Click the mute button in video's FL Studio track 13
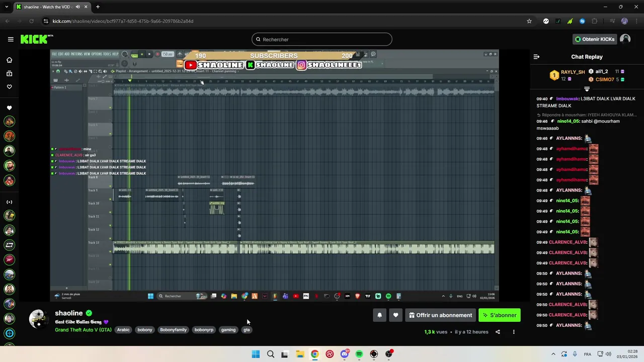This screenshot has width=644, height=362. point(110,251)
